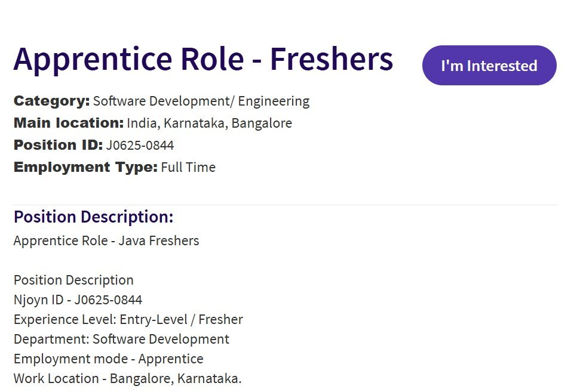Click the Employment mode - Apprentice line
Viewport: 583px width, 392px height.
pos(109,359)
